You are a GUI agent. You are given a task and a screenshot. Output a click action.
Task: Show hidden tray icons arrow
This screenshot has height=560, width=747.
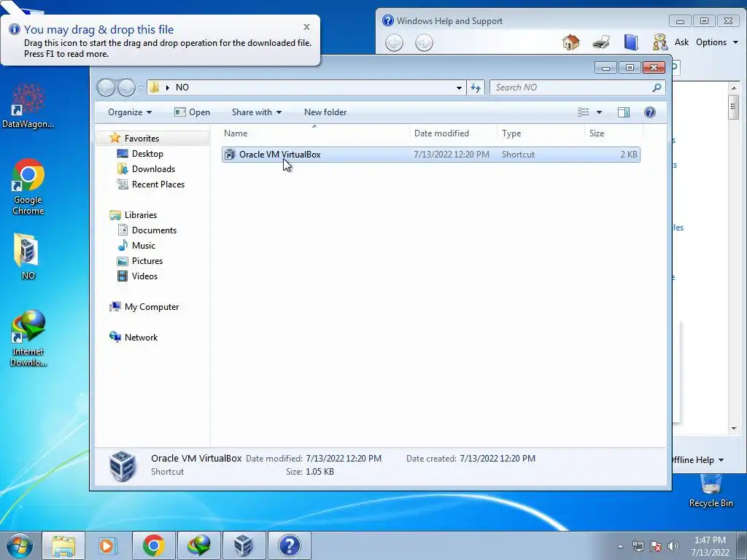click(620, 546)
